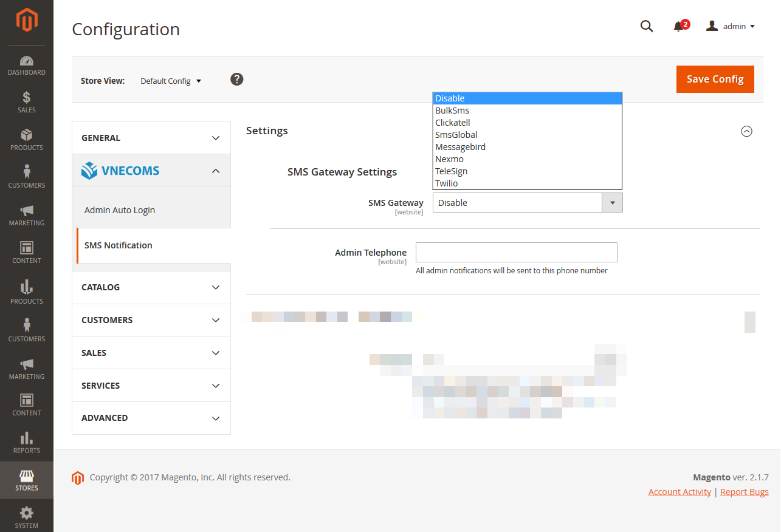Select the BulkSms gateway option
The width and height of the screenshot is (781, 532).
(527, 111)
